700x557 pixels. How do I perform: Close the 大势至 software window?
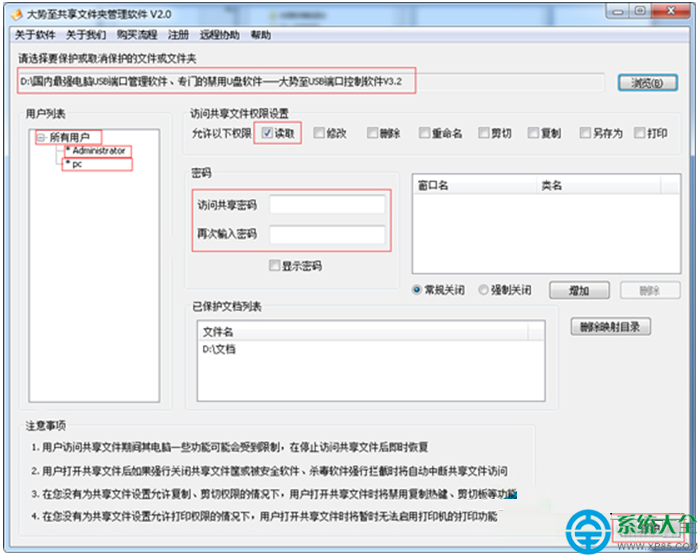[671, 11]
